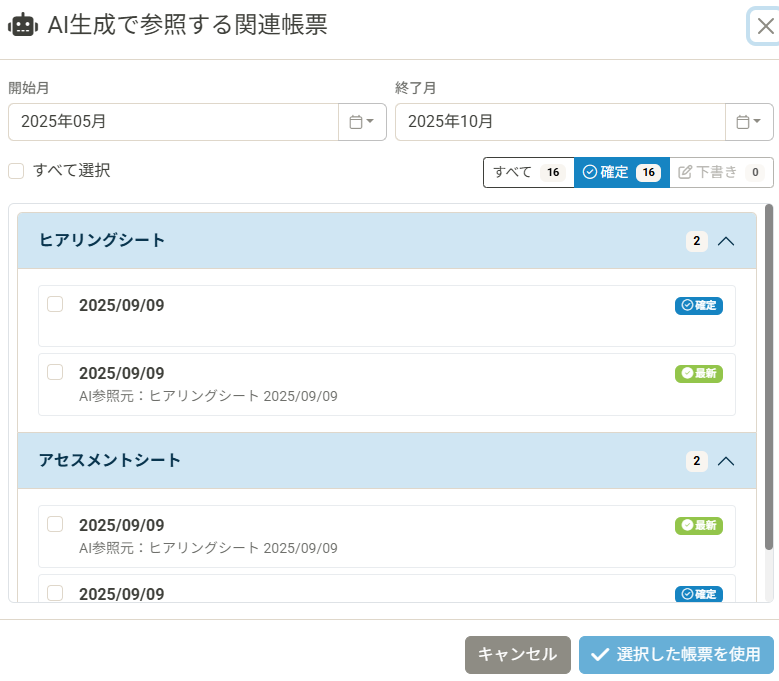Open the start month calendar picker
Image resolution: width=779 pixels, height=681 pixels.
pyautogui.click(x=362, y=122)
